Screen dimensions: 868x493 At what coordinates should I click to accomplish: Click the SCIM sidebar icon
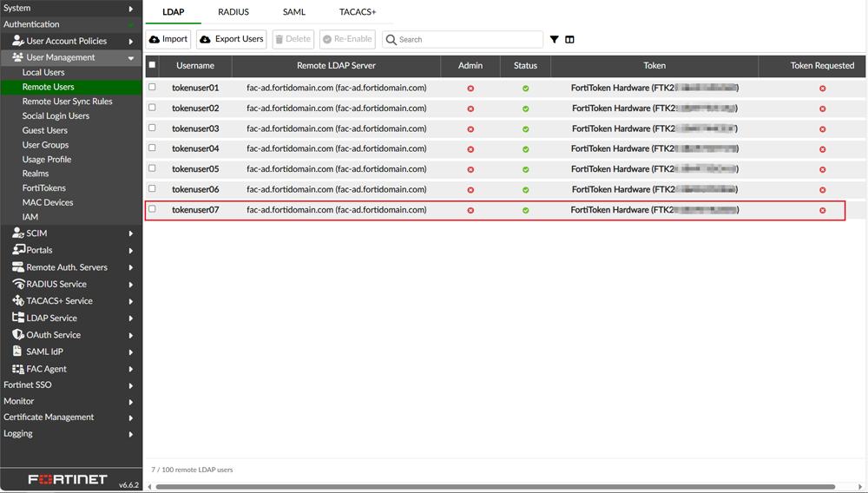18,233
